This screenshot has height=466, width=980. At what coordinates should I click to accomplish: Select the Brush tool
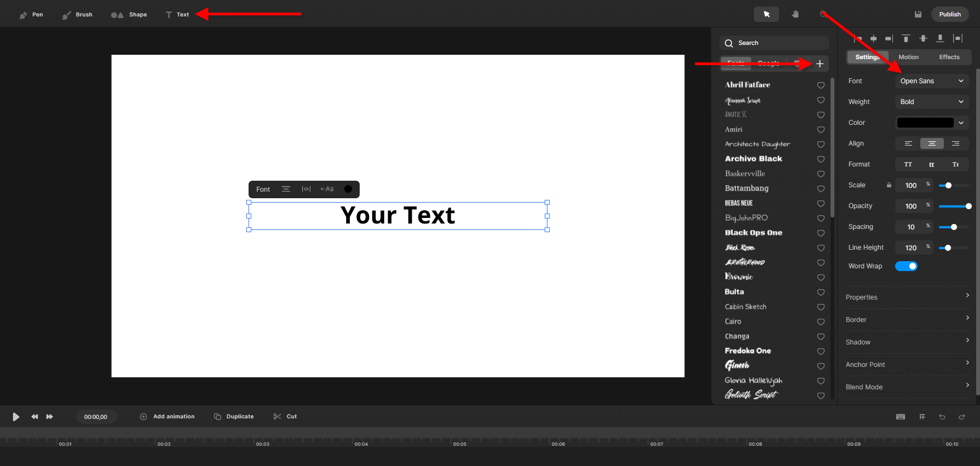[77, 15]
